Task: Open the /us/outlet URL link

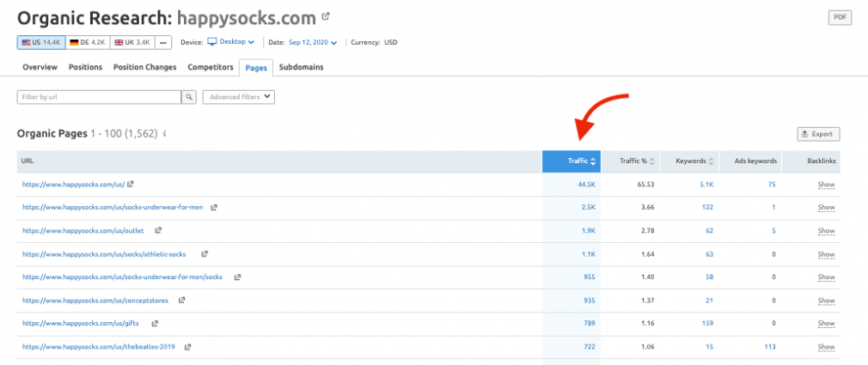Action: (83, 231)
